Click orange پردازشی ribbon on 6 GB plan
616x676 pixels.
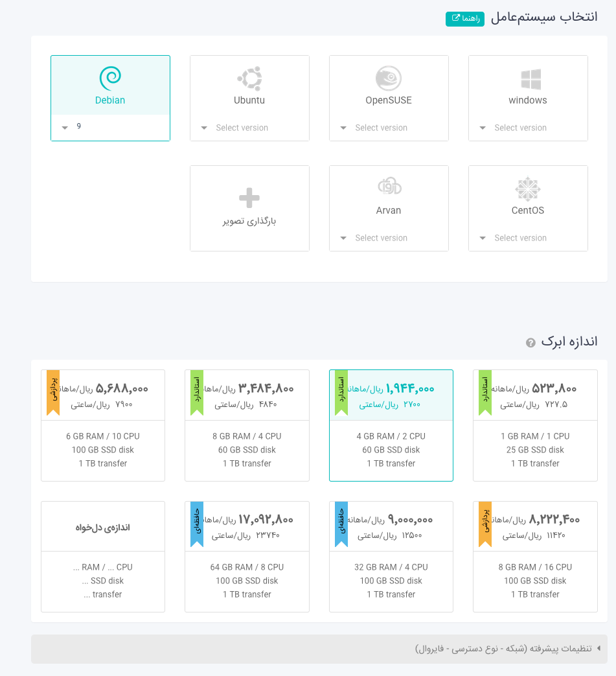pyautogui.click(x=53, y=392)
